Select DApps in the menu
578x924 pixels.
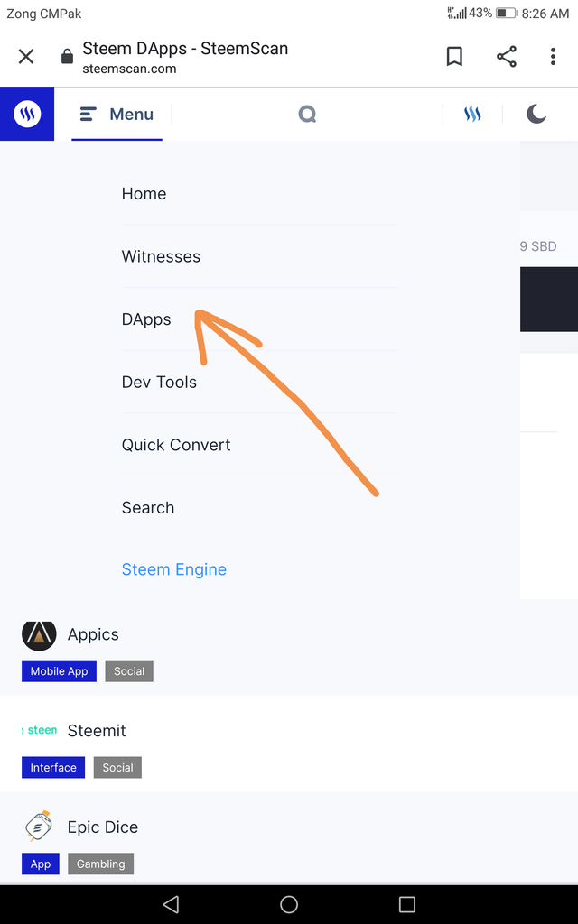tap(146, 319)
